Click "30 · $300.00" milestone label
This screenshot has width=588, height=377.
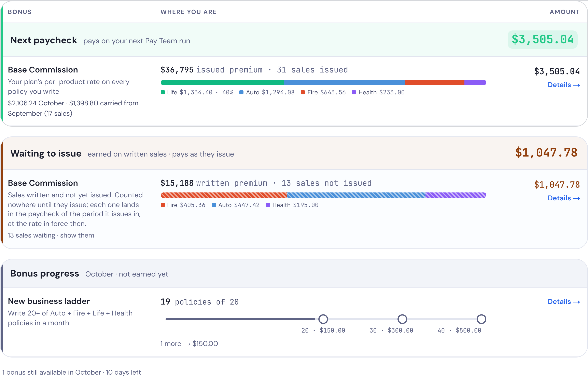click(x=391, y=331)
